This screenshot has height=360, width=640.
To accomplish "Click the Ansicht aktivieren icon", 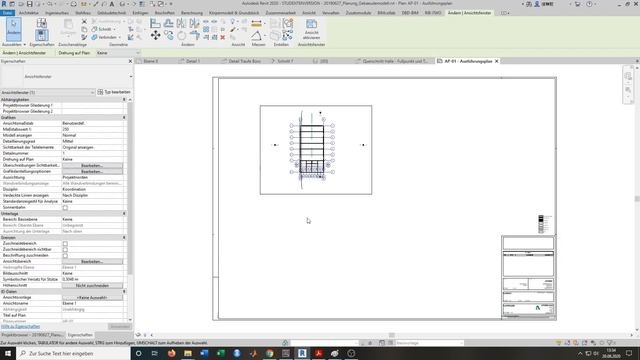I will coord(311,29).
